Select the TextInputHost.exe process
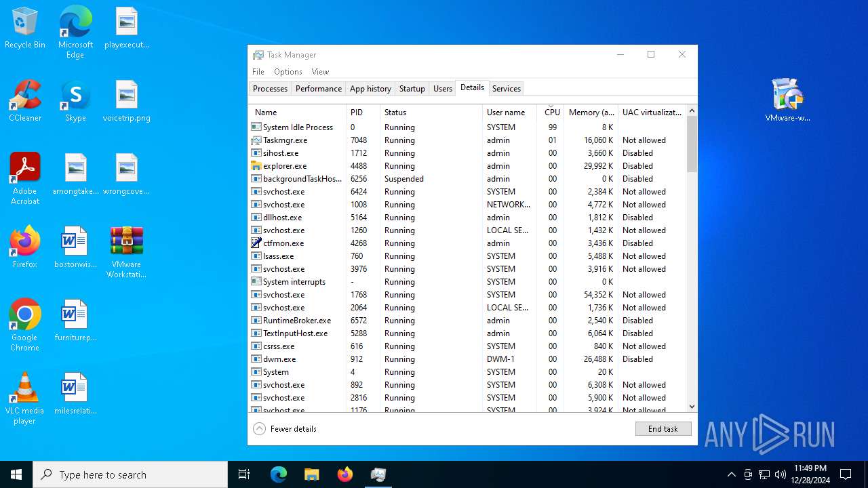 tap(467, 333)
